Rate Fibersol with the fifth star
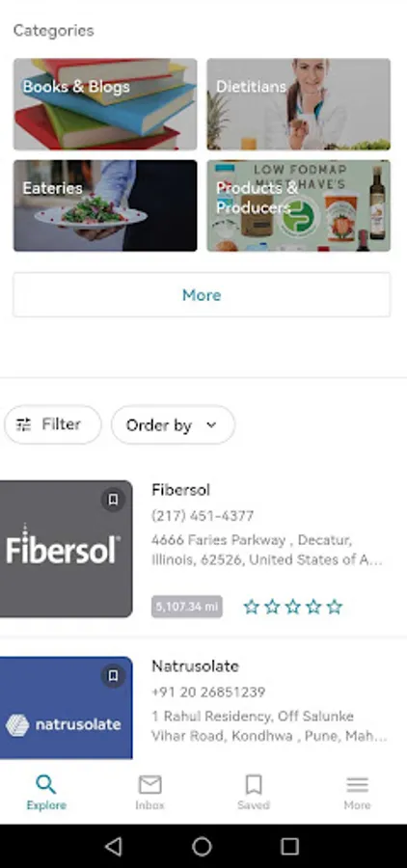The image size is (407, 868). [x=335, y=608]
